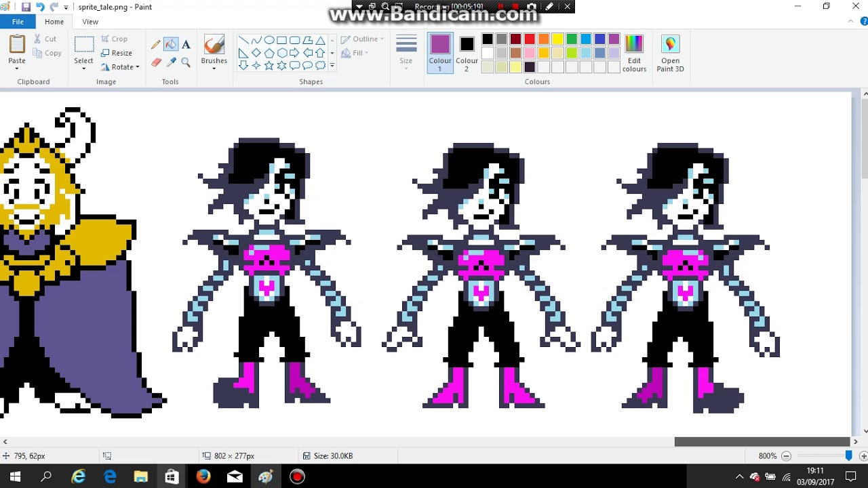The height and width of the screenshot is (488, 868).
Task: Choose the Diamond shape
Action: pos(256,53)
